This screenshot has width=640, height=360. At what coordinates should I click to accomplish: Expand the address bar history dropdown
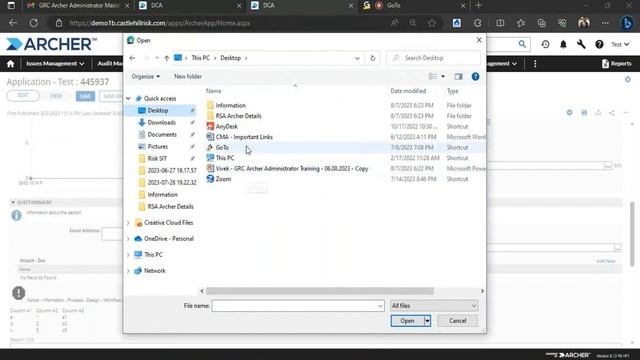click(357, 58)
